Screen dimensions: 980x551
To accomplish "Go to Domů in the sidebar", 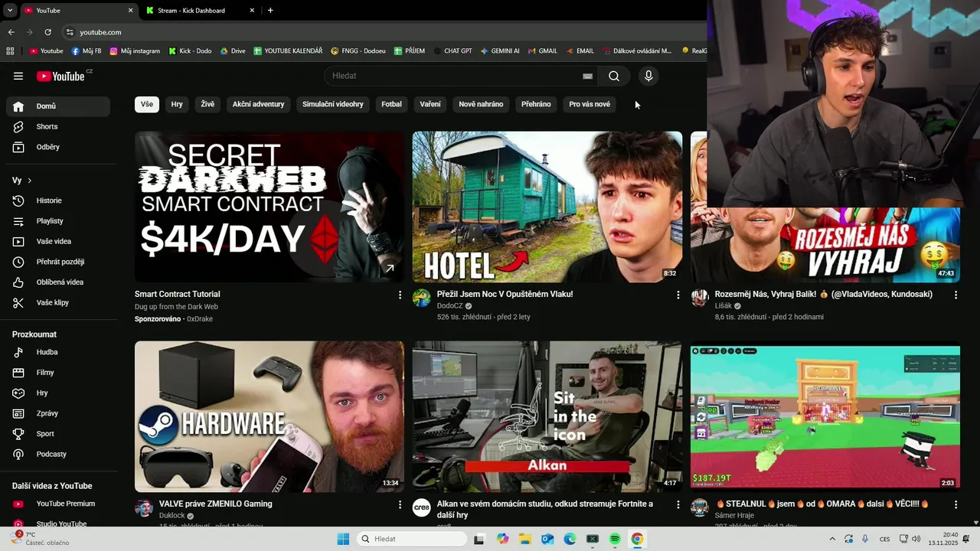I will (58, 106).
